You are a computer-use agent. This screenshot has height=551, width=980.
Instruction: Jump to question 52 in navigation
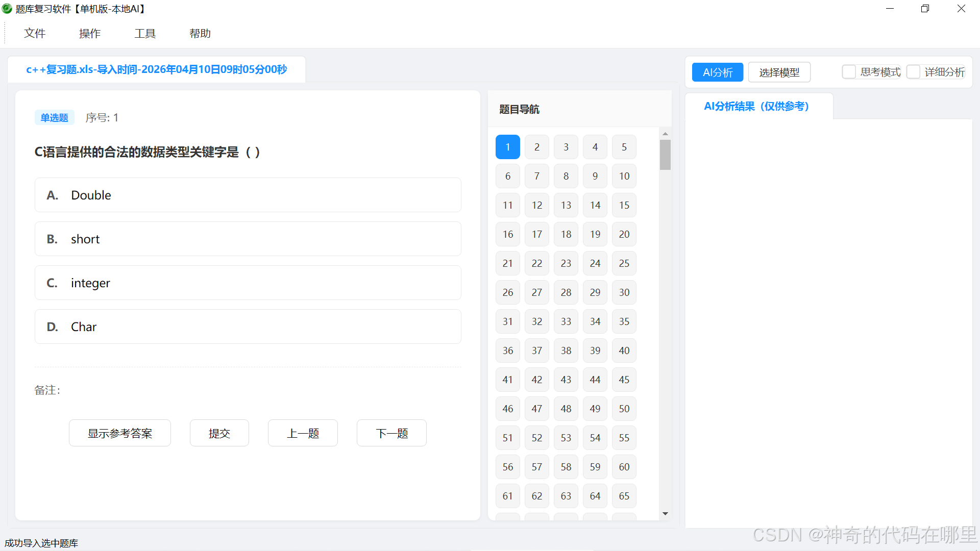coord(537,438)
